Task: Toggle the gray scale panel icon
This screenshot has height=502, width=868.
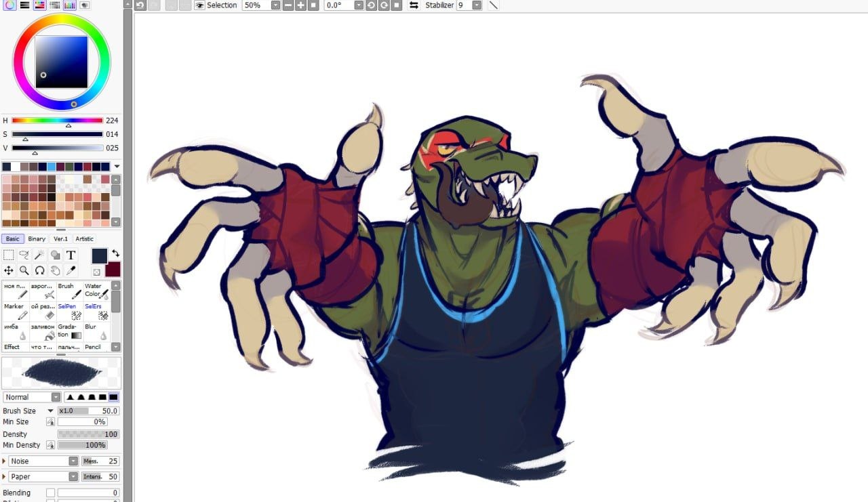Action: click(x=54, y=5)
